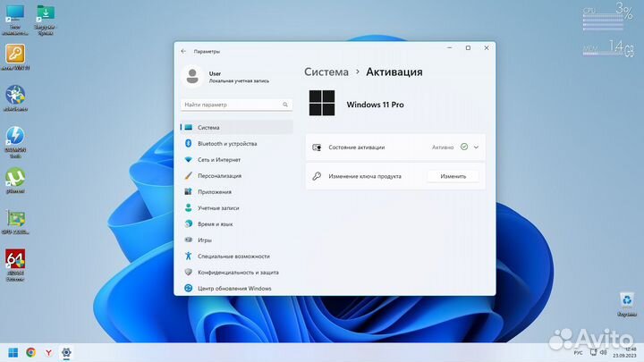Open the Приложения section
This screenshot has width=644, height=362.
pyautogui.click(x=236, y=191)
